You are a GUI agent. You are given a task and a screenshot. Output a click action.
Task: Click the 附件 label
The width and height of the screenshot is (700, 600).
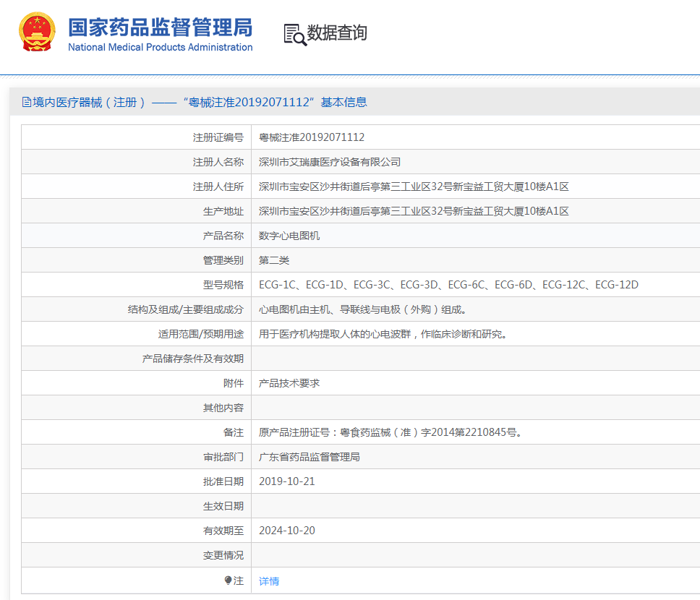click(x=234, y=383)
